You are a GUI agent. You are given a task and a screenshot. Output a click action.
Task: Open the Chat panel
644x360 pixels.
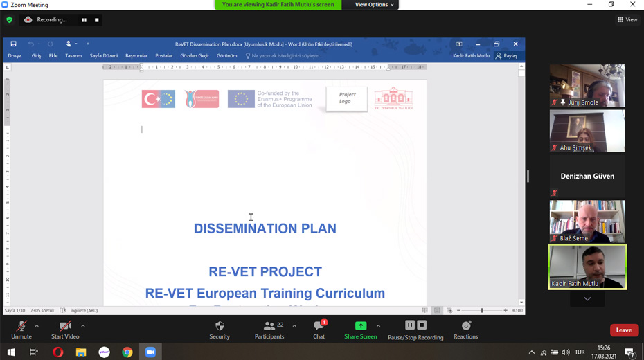(319, 326)
